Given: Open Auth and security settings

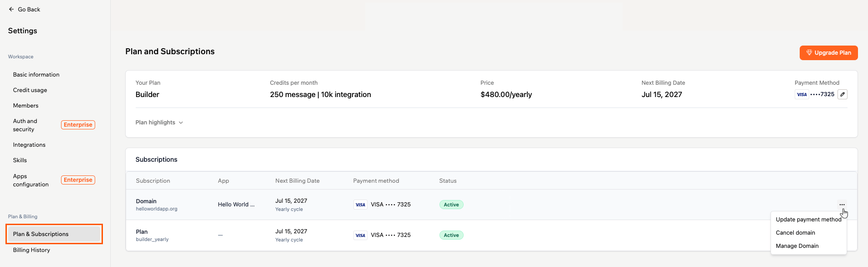Looking at the screenshot, I should click(25, 125).
